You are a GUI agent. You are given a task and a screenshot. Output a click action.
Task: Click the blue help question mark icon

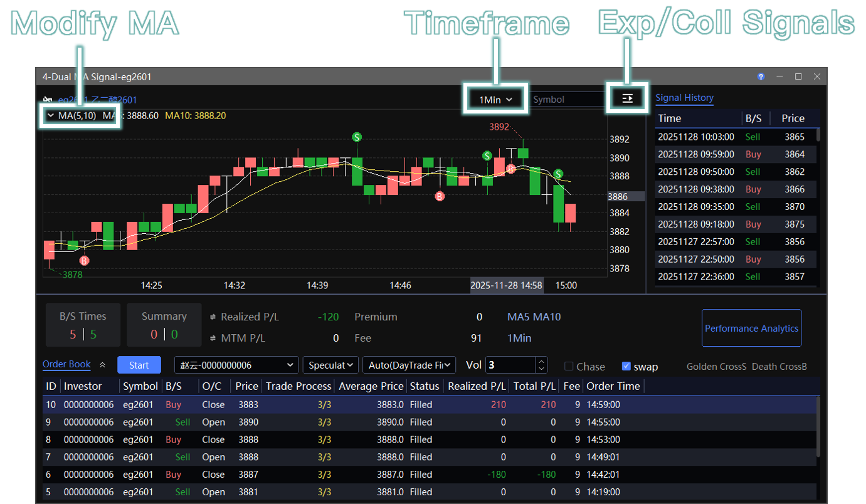coord(761,76)
